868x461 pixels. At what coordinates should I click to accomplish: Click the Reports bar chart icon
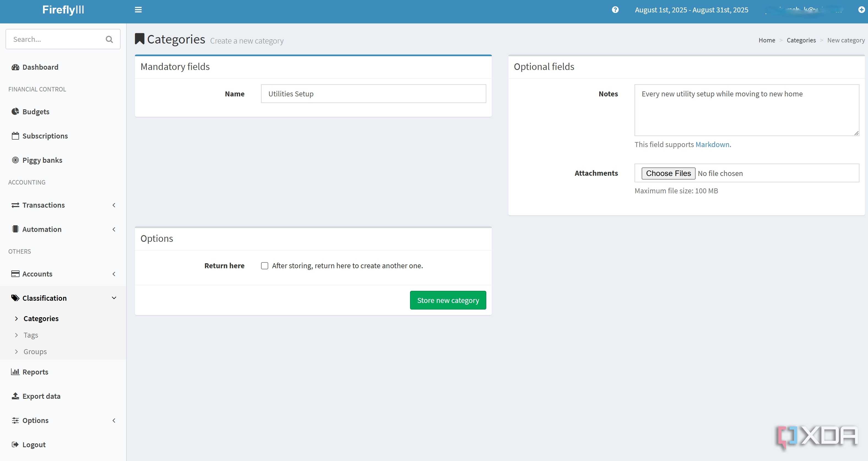[15, 372]
